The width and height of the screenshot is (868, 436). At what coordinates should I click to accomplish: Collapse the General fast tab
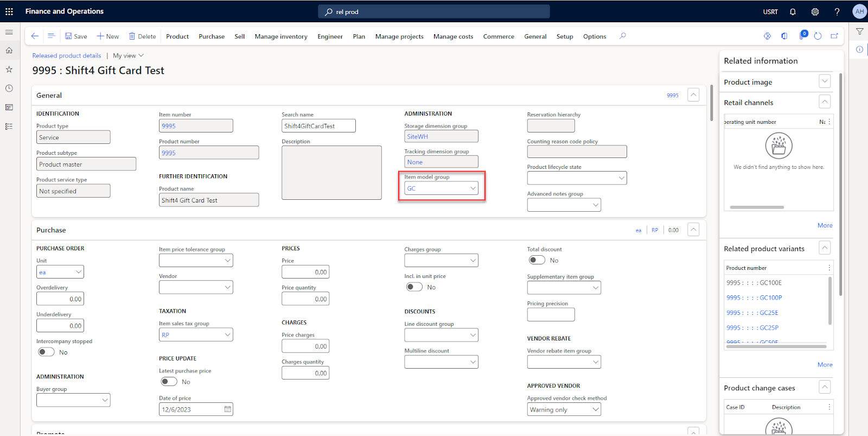[x=693, y=94]
